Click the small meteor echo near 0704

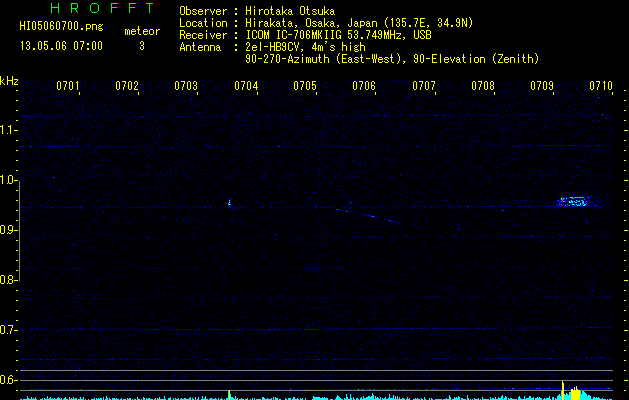[x=229, y=203]
